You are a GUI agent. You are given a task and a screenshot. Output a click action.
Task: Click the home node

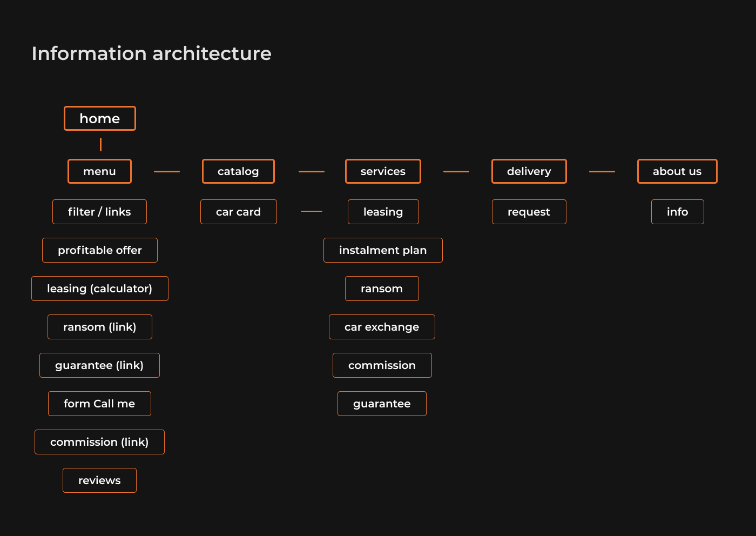(100, 118)
